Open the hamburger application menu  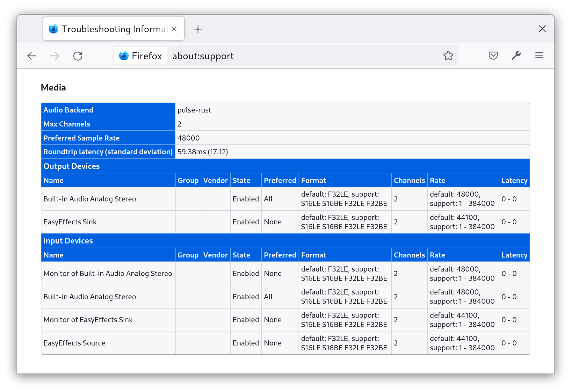[x=539, y=56]
